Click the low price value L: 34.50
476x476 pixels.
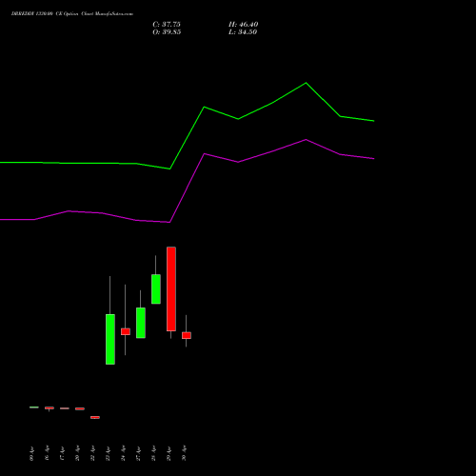[x=243, y=32]
